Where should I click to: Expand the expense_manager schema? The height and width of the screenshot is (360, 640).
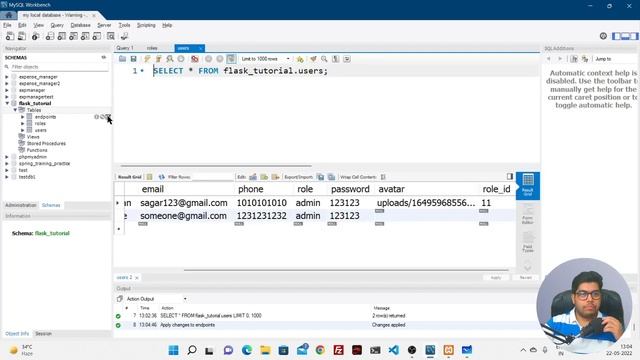pyautogui.click(x=7, y=77)
